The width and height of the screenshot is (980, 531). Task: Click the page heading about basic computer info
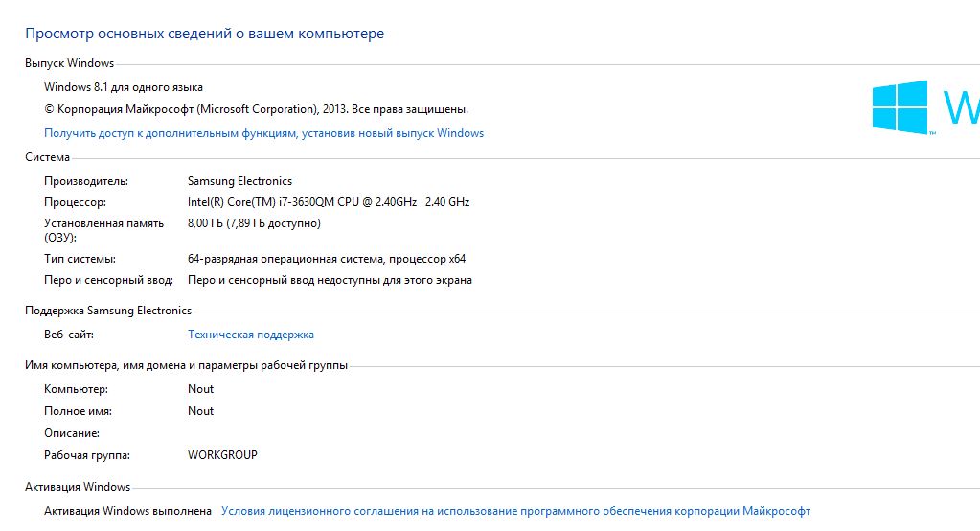[204, 34]
